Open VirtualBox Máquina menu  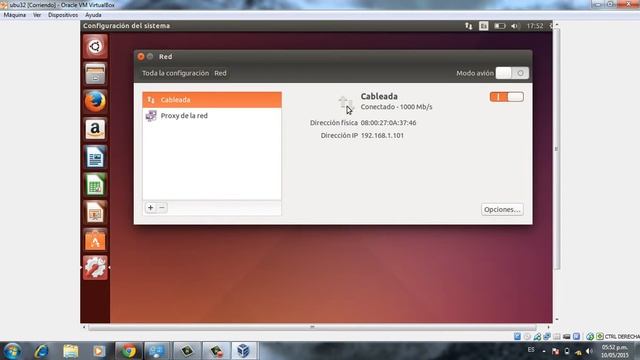(x=15, y=15)
